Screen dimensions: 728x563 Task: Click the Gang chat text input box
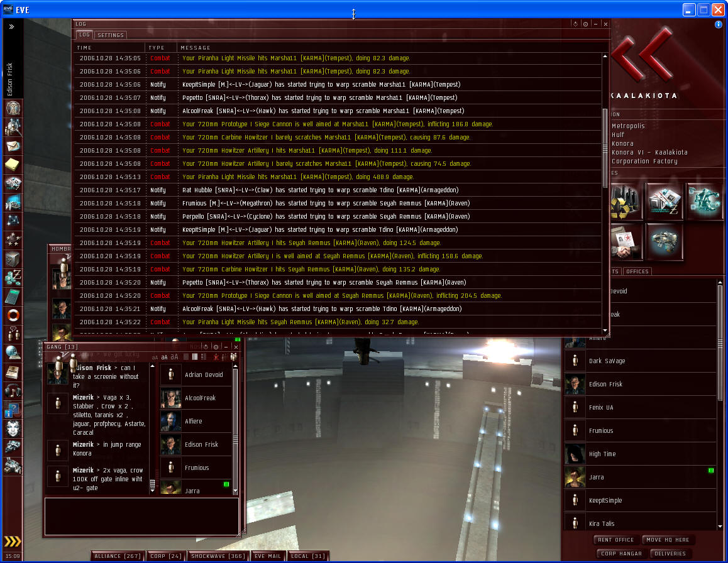(141, 517)
